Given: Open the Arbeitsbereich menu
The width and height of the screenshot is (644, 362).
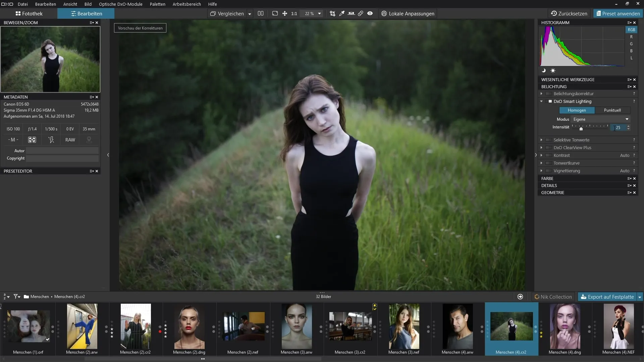Looking at the screenshot, I should [x=186, y=4].
